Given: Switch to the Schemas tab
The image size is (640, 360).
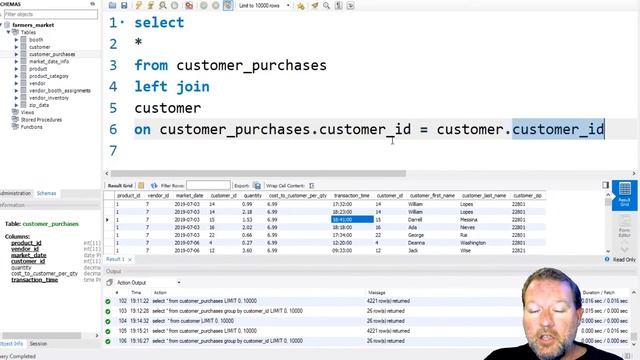Looking at the screenshot, I should (x=47, y=193).
